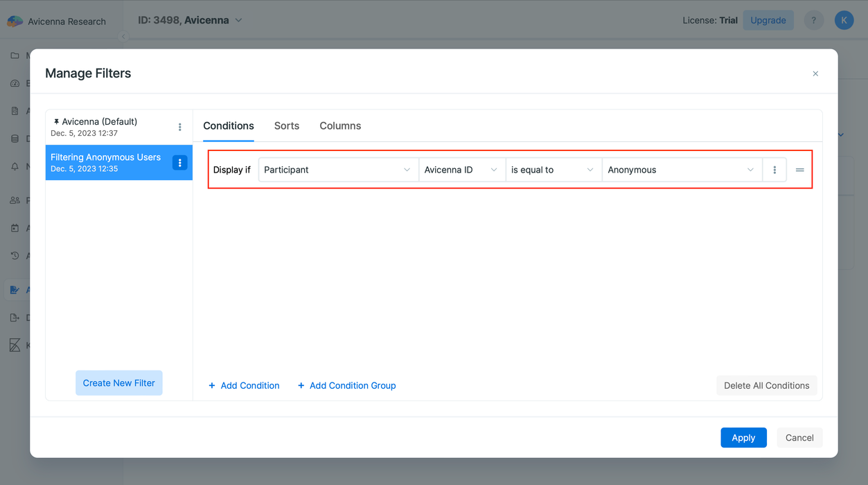Open the Participants section using the people icon
The width and height of the screenshot is (868, 485).
click(15, 200)
